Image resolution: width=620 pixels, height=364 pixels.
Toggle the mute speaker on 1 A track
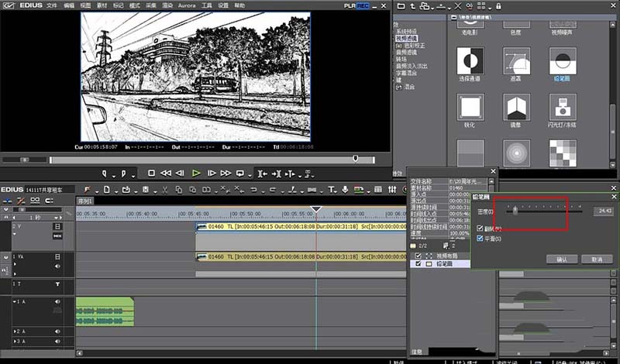coord(57,301)
